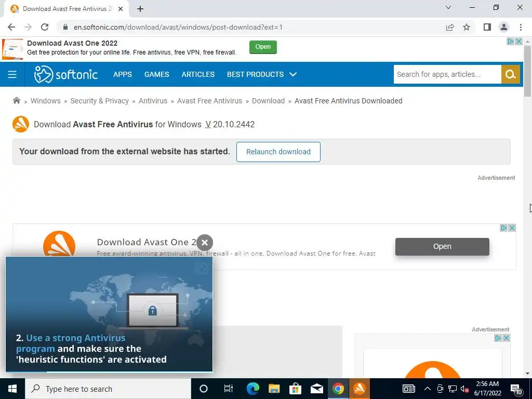The image size is (532, 399).
Task: Open the Windows Start menu
Action: click(12, 389)
